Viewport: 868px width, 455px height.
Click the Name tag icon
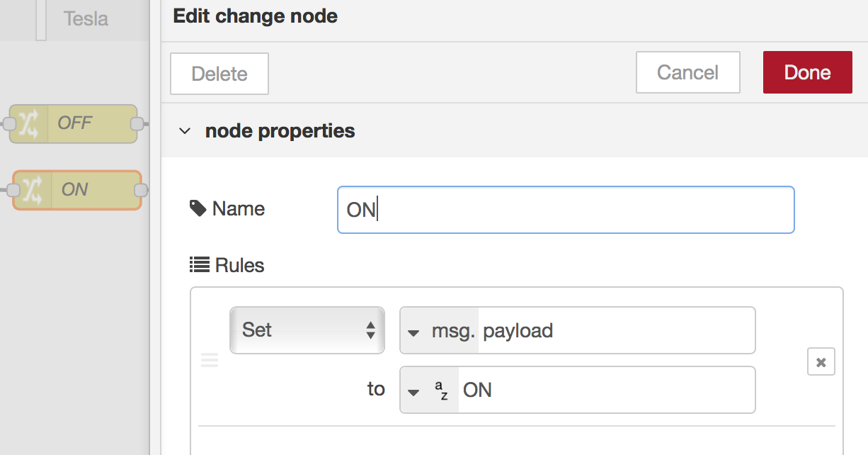[x=197, y=208]
